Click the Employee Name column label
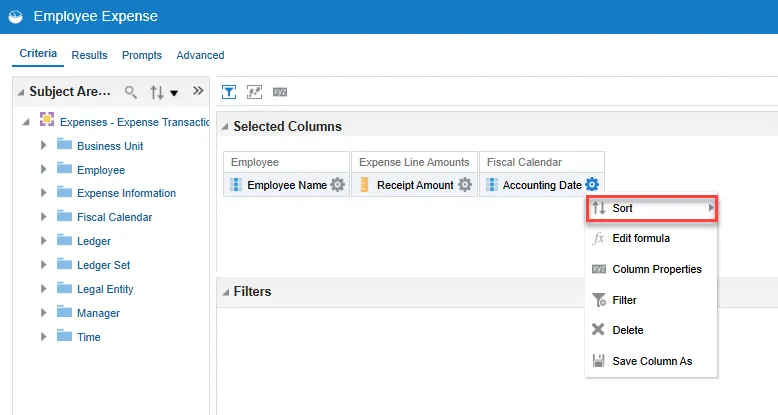The height and width of the screenshot is (415, 778). 287,185
